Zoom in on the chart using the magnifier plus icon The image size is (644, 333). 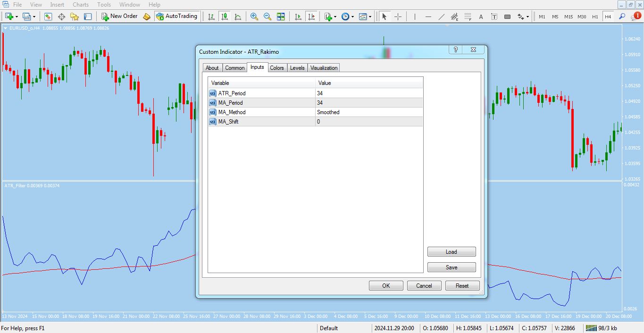click(x=254, y=17)
